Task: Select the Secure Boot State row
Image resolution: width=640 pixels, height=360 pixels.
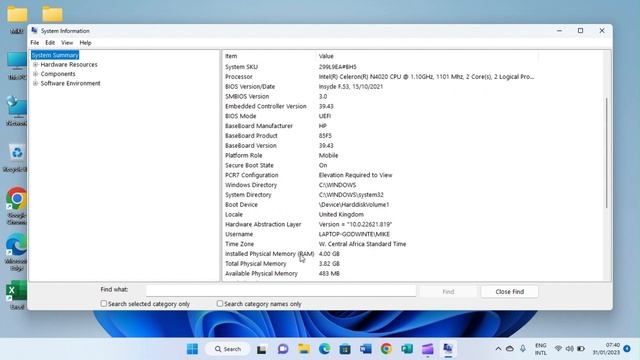Action: click(380, 165)
